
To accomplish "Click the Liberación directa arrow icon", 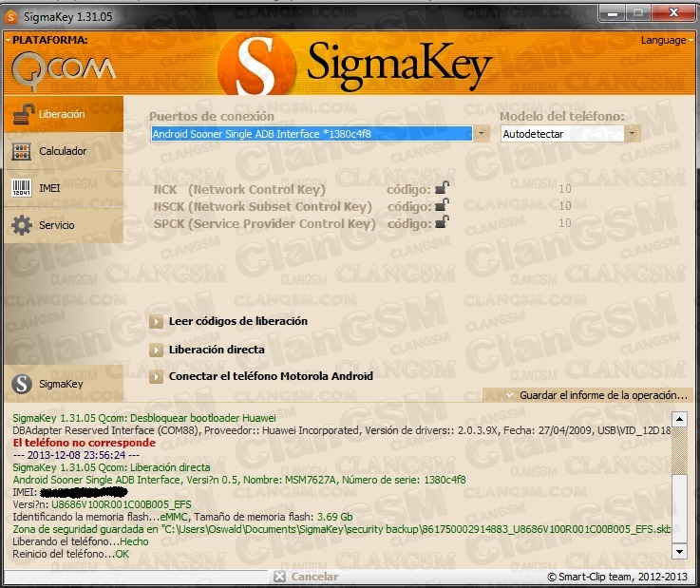I will (x=157, y=350).
